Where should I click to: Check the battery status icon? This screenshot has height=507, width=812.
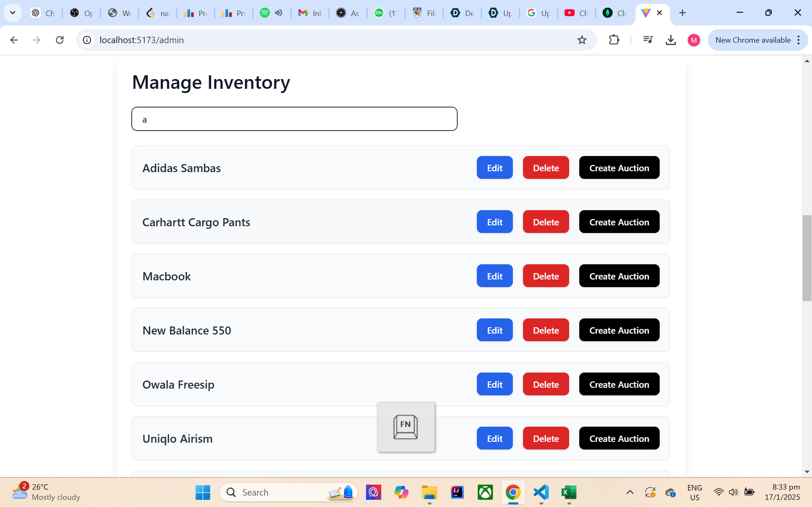point(749,492)
